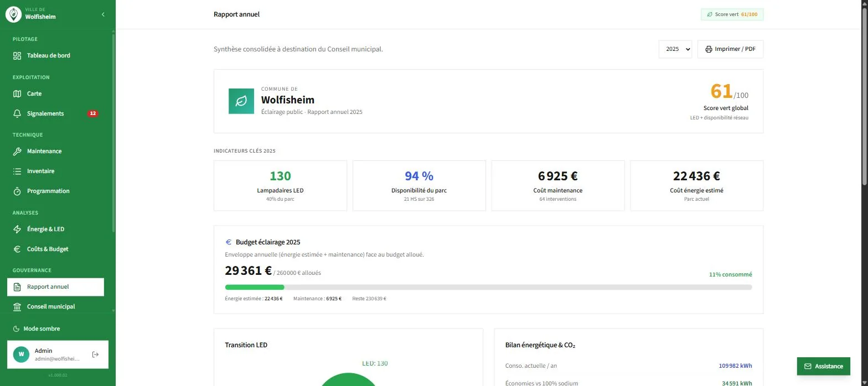Click Imprimer / PDF button

[x=730, y=49]
